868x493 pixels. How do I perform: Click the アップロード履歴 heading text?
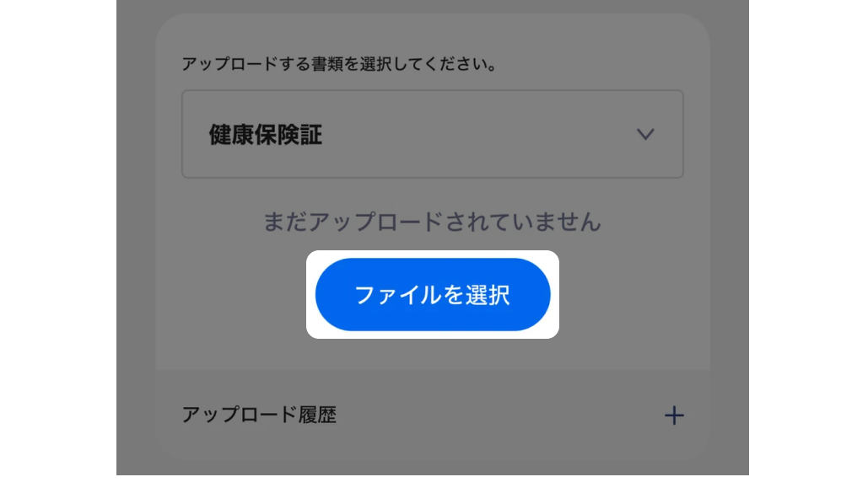(259, 415)
